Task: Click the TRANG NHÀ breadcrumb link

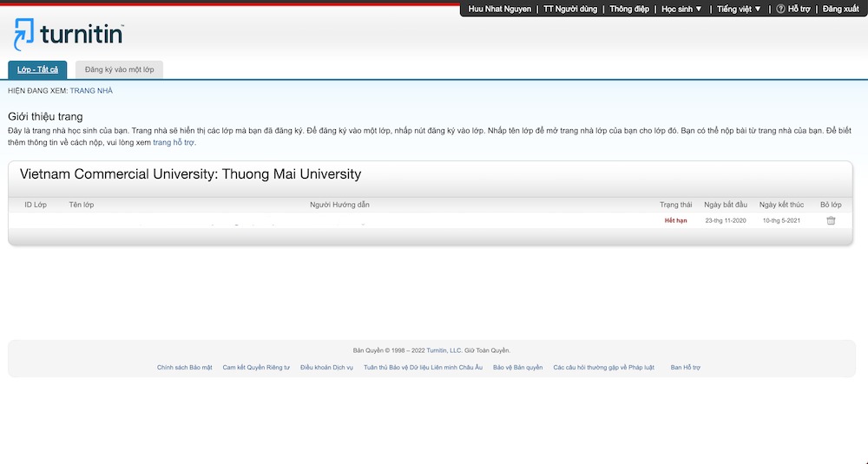Action: [x=91, y=90]
